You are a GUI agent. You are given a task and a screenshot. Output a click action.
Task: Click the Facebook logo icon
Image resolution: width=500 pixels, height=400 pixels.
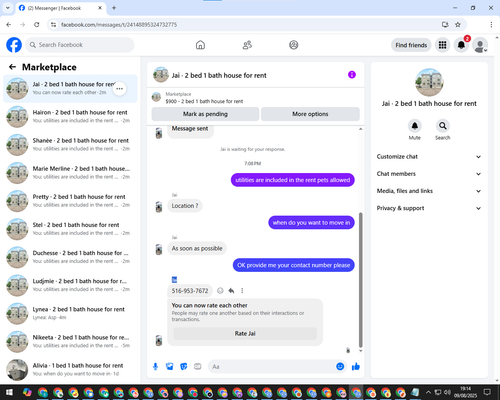tap(14, 45)
